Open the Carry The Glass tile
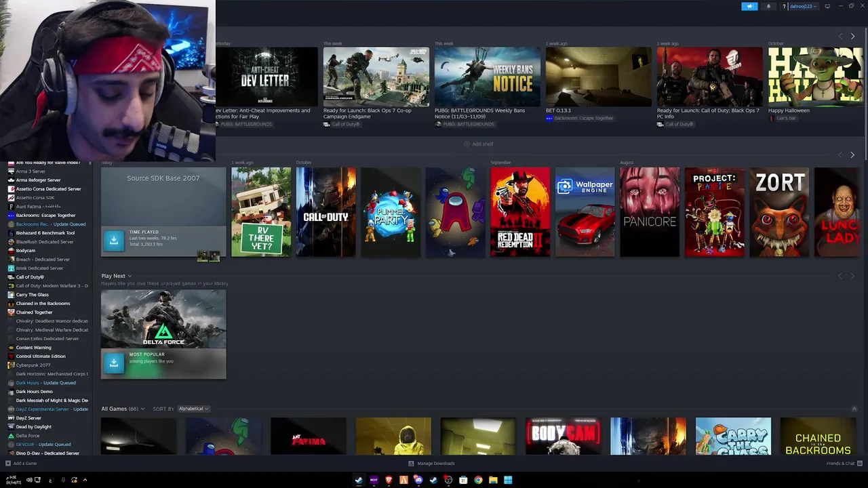Viewport: 868px width, 488px height. click(x=733, y=436)
